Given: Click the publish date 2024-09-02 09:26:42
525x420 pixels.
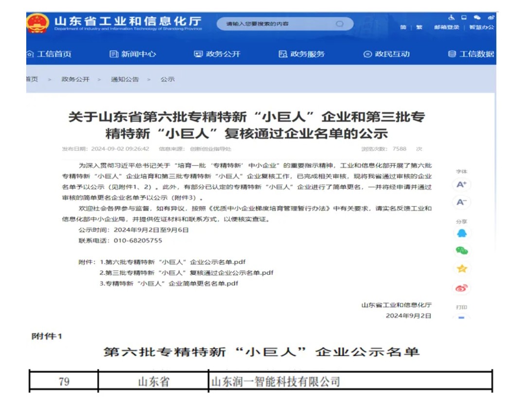Looking at the screenshot, I should (120, 149).
